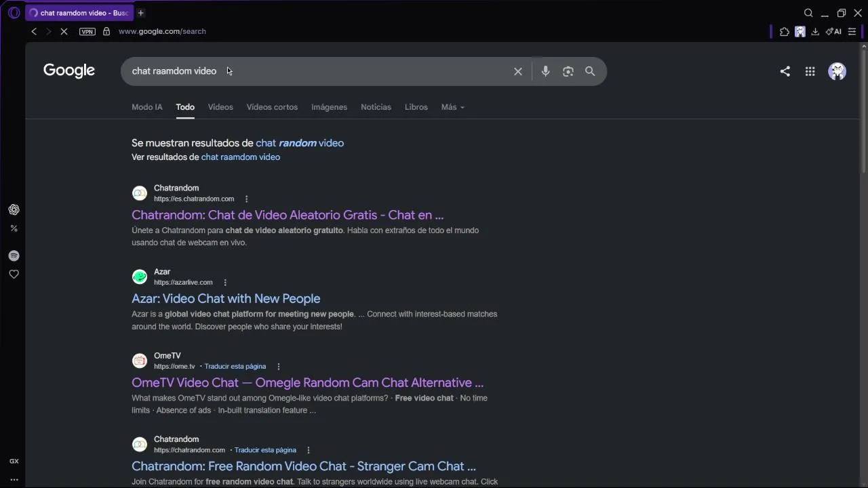Expand the Más dropdown
Screen dimensions: 868x488
453,107
